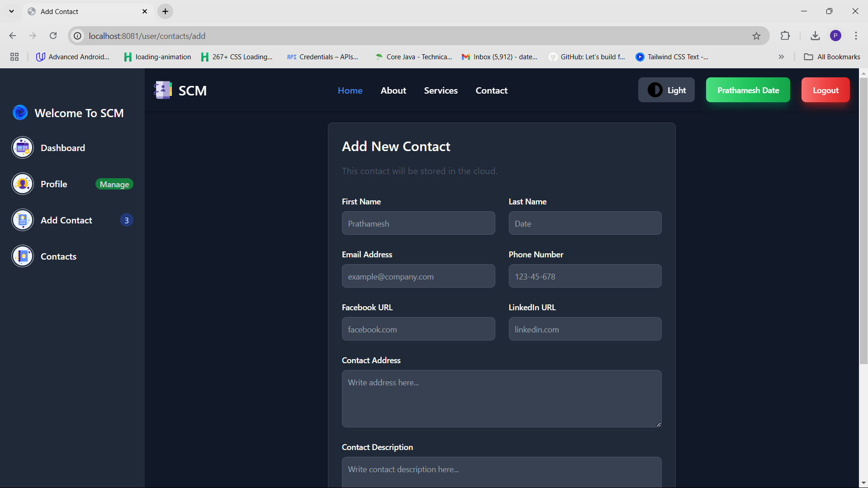The width and height of the screenshot is (868, 488).
Task: Click the Manage badge next to Profile
Action: pyautogui.click(x=114, y=184)
